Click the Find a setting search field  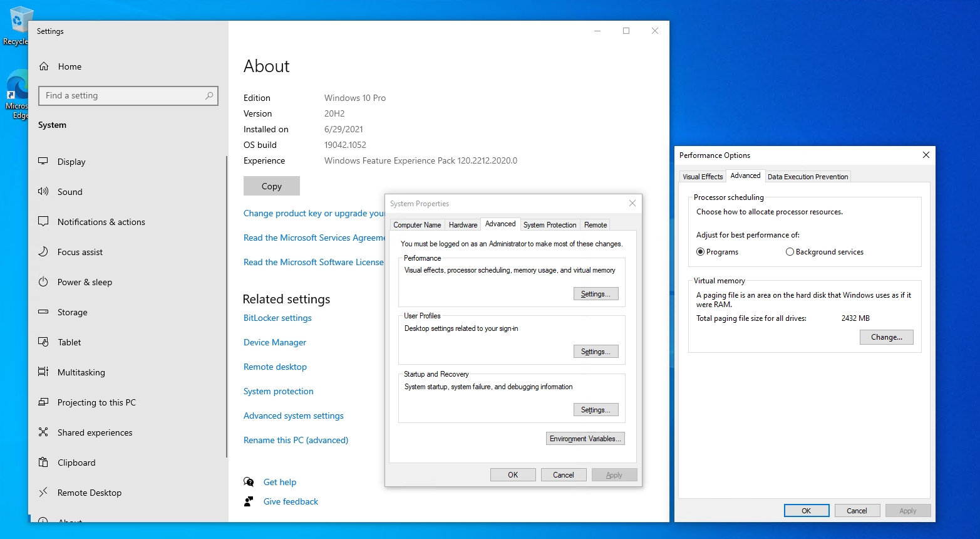point(122,95)
